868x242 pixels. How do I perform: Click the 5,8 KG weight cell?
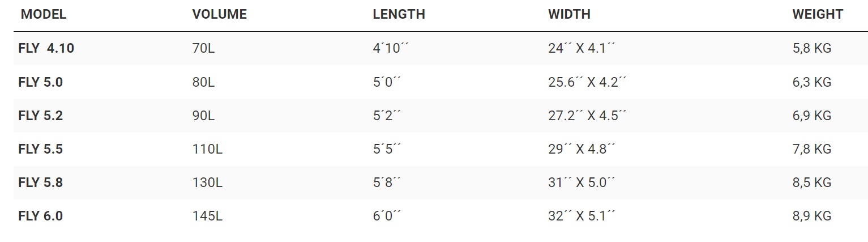[812, 49]
